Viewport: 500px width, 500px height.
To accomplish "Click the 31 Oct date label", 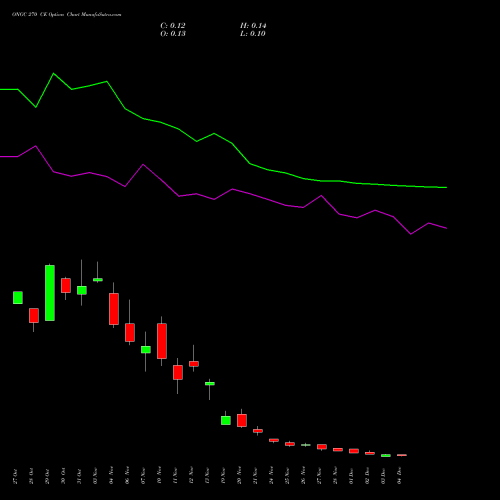I will (79, 476).
